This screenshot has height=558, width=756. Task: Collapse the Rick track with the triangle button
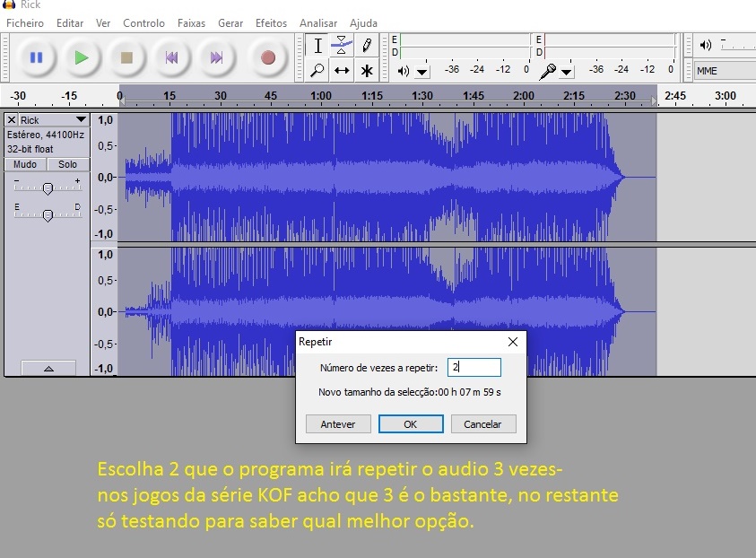(48, 368)
